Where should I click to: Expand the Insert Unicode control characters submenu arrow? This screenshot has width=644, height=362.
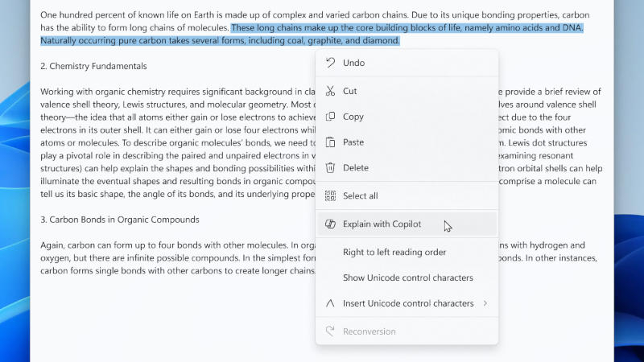point(485,303)
